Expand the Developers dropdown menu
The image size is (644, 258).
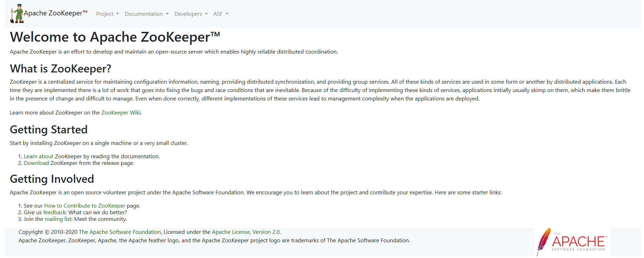(x=191, y=14)
